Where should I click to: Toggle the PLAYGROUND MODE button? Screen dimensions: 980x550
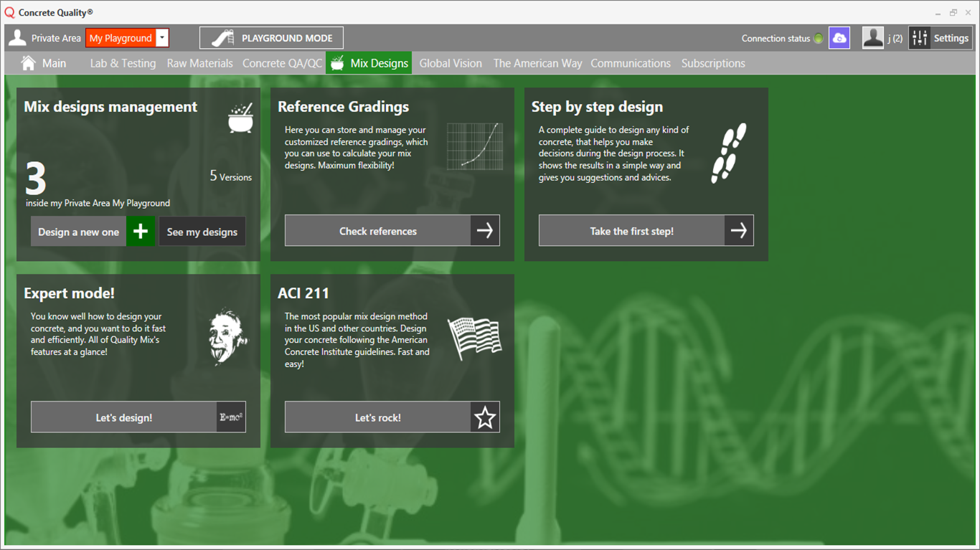[x=271, y=38]
